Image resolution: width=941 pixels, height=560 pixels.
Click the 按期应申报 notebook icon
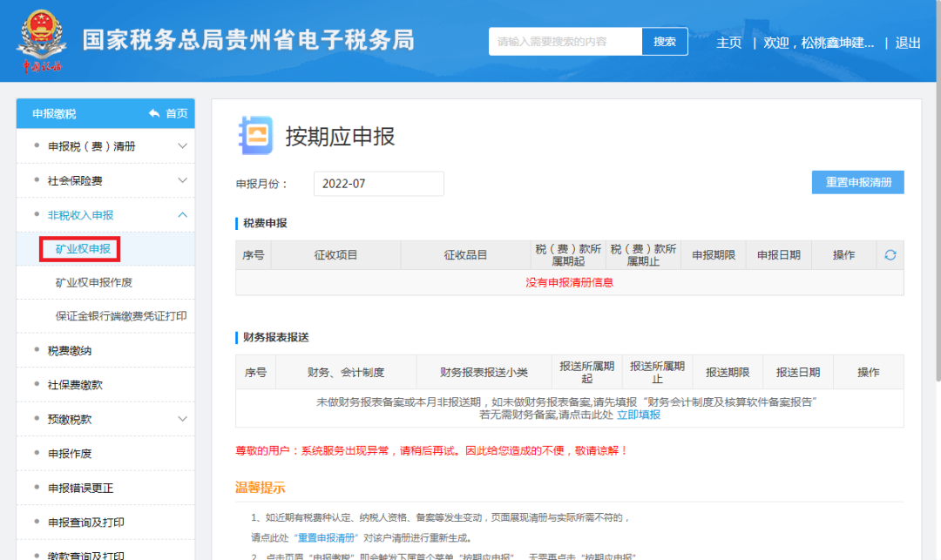click(x=255, y=135)
